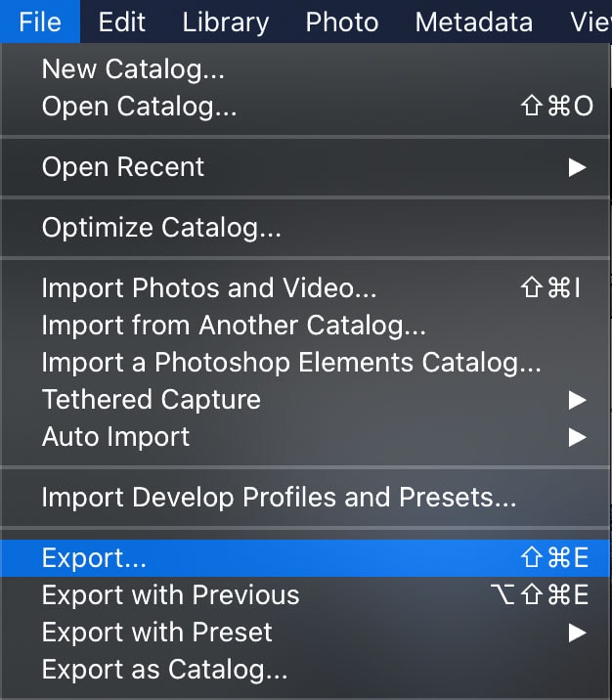Viewport: 612px width, 700px height.
Task: Choose Open Catalog... from the menu
Action: pyautogui.click(x=306, y=107)
